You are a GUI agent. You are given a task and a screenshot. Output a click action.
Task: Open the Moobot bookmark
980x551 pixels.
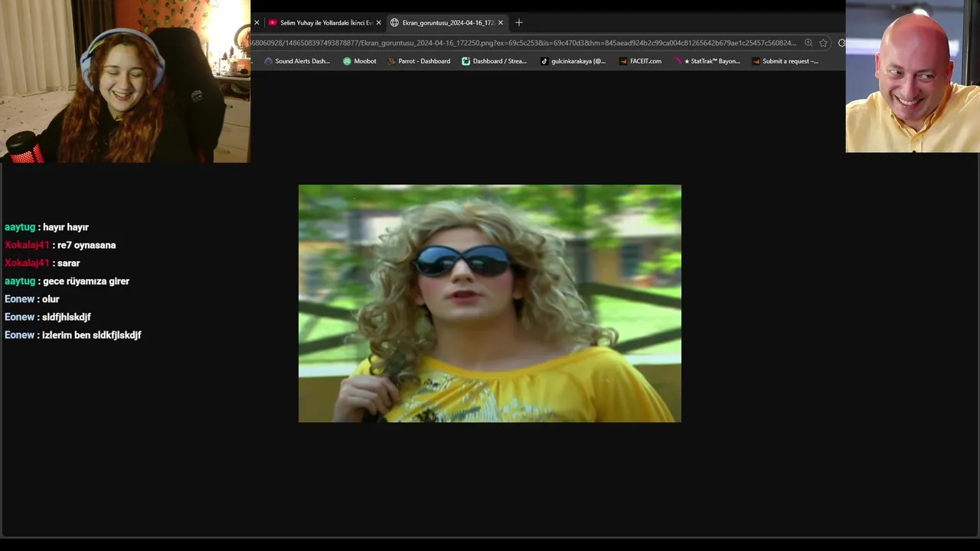(x=360, y=61)
